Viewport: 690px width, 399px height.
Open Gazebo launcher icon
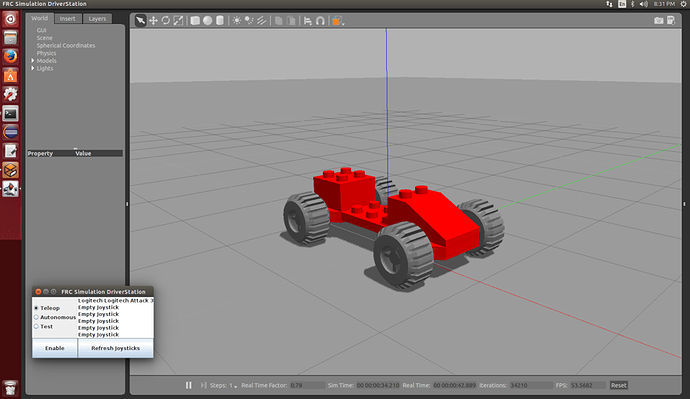click(x=10, y=170)
